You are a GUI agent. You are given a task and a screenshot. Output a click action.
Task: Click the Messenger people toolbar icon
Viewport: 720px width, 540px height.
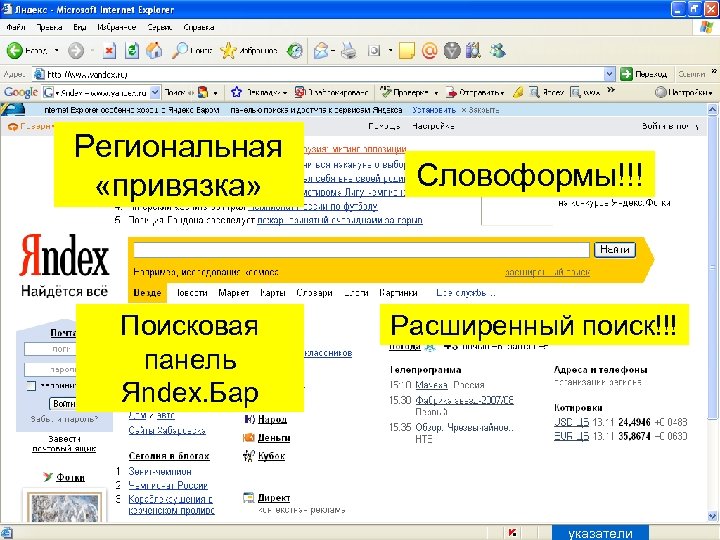(497, 50)
